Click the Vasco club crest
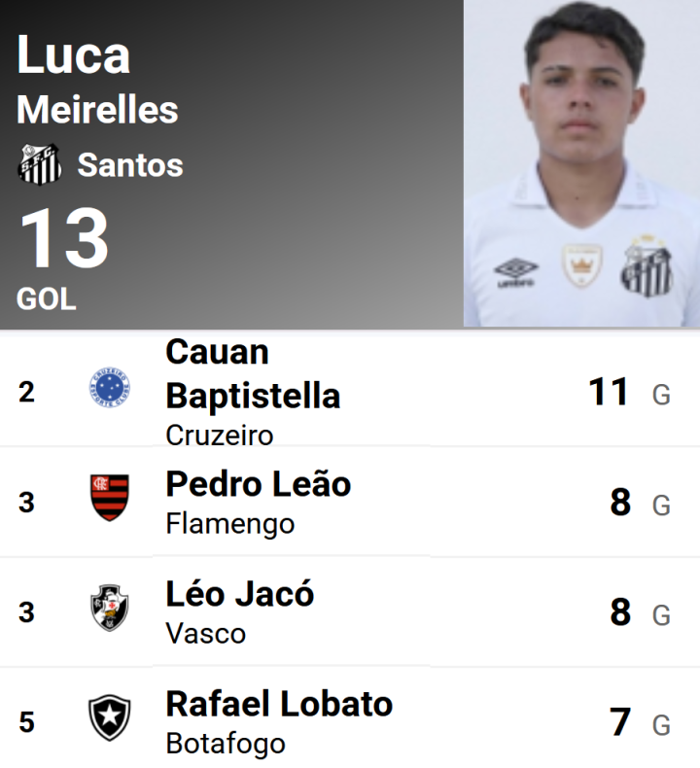This screenshot has height=768, width=700. (x=110, y=609)
